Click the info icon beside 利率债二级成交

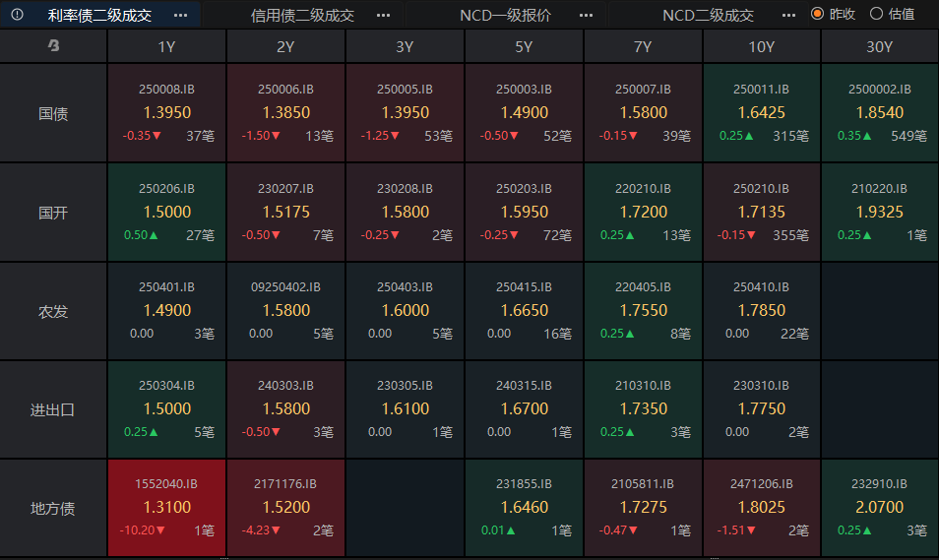pyautogui.click(x=17, y=15)
